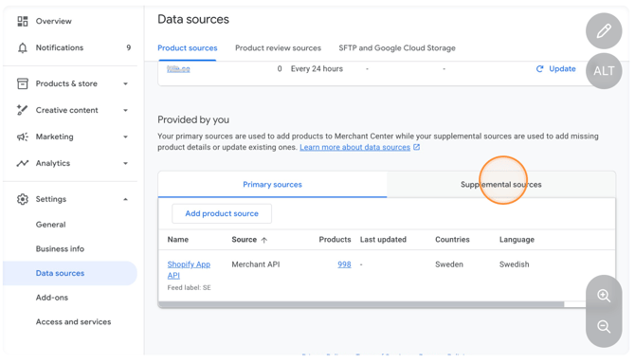This screenshot has width=635, height=364.
Task: Switch to Product review sources tab
Action: tap(279, 48)
